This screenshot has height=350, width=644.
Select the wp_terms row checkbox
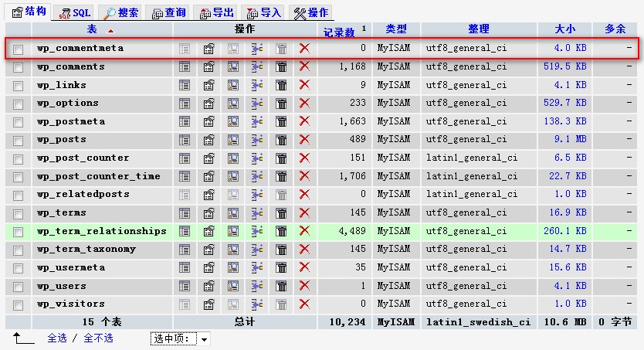tap(18, 214)
